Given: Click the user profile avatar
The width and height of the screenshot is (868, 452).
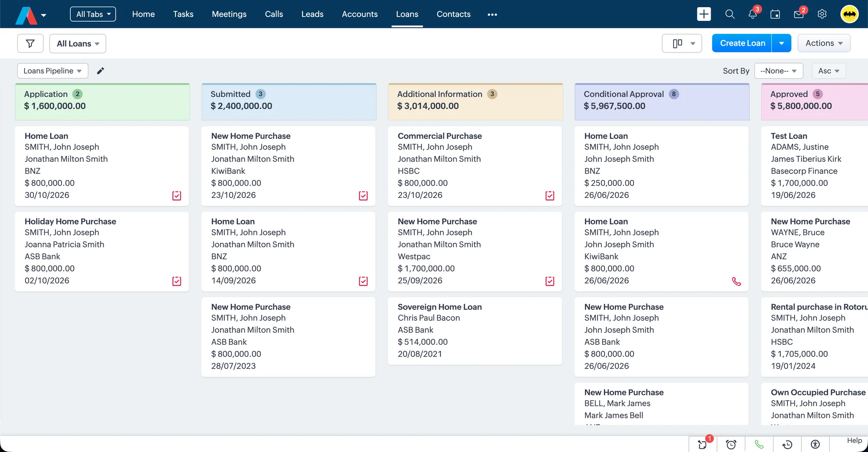Looking at the screenshot, I should coord(849,14).
